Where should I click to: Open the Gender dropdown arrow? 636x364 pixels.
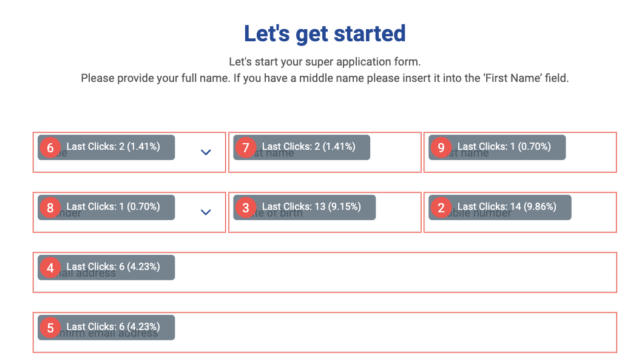pyautogui.click(x=206, y=212)
